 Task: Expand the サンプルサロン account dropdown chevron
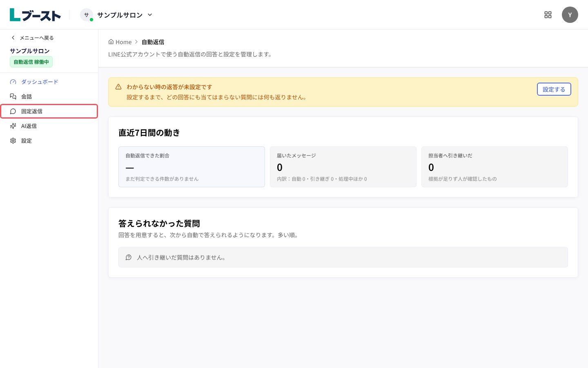click(150, 15)
